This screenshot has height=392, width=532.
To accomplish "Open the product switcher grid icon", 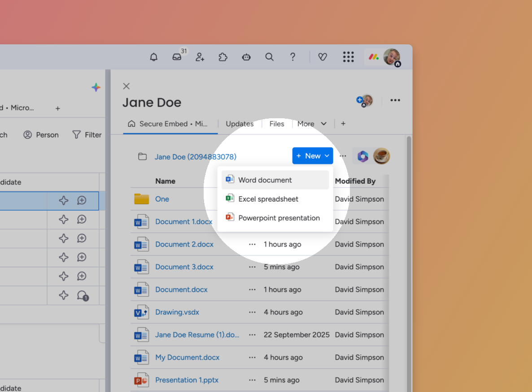I will [349, 57].
